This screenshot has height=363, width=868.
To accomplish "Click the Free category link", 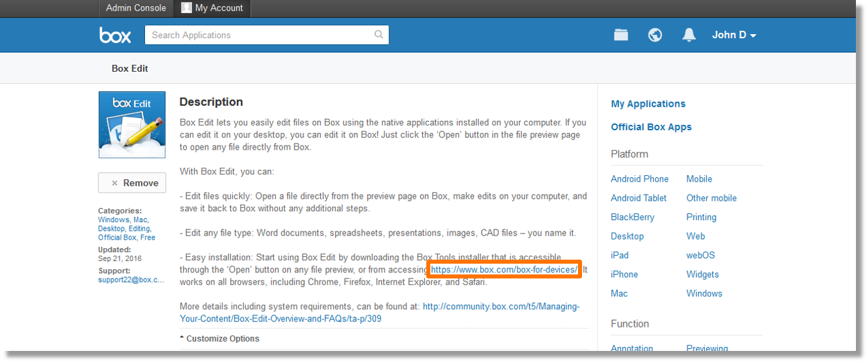I will pyautogui.click(x=148, y=237).
